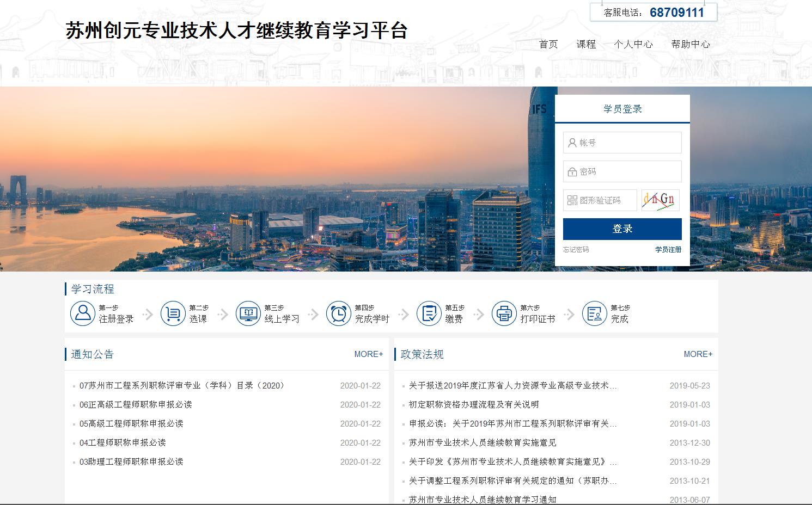This screenshot has height=505, width=812.
Task: Click the 打印证书 printer icon
Action: coord(504,313)
